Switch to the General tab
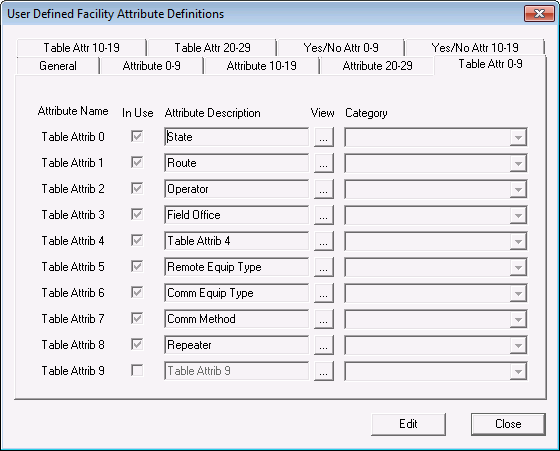Viewport: 560px width, 451px height. click(x=58, y=66)
